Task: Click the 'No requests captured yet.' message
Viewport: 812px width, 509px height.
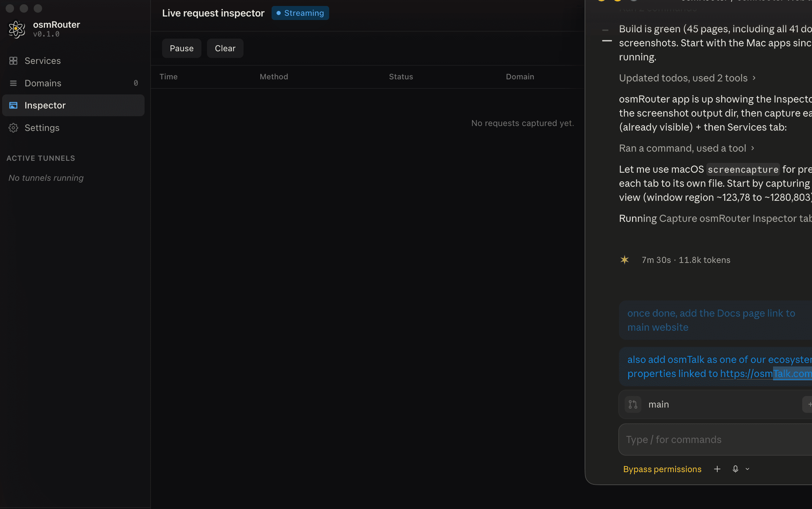Action: click(523, 123)
